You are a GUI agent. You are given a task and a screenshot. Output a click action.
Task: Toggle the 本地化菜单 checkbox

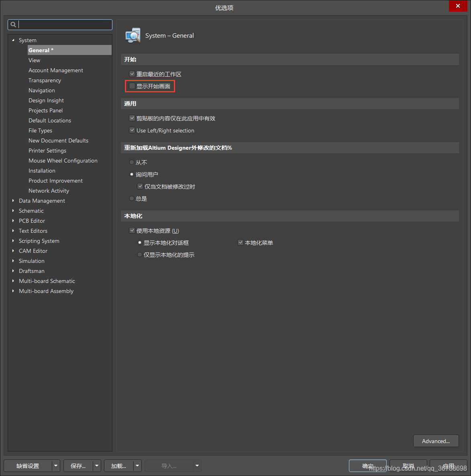[241, 242]
